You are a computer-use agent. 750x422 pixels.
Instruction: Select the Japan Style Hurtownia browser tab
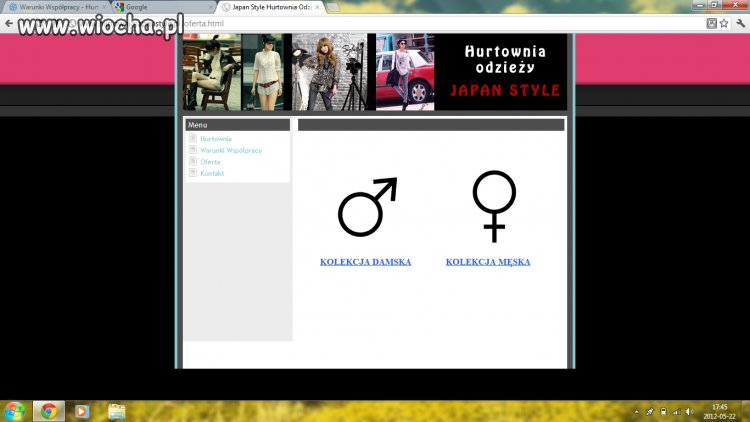click(271, 7)
